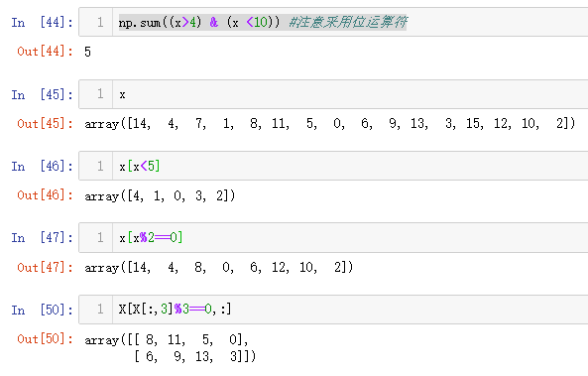Select the In [47] prompt label
This screenshot has height=376, width=588.
(x=42, y=238)
